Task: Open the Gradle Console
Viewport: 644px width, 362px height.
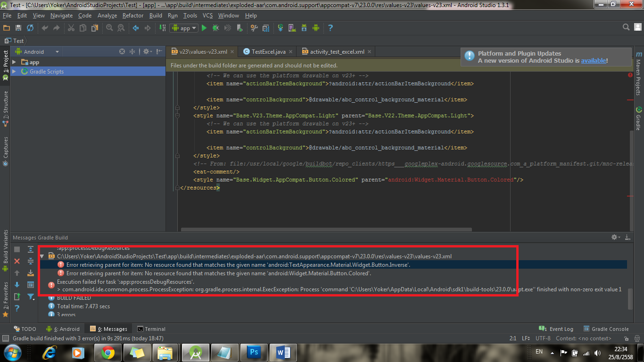Action: 606,329
